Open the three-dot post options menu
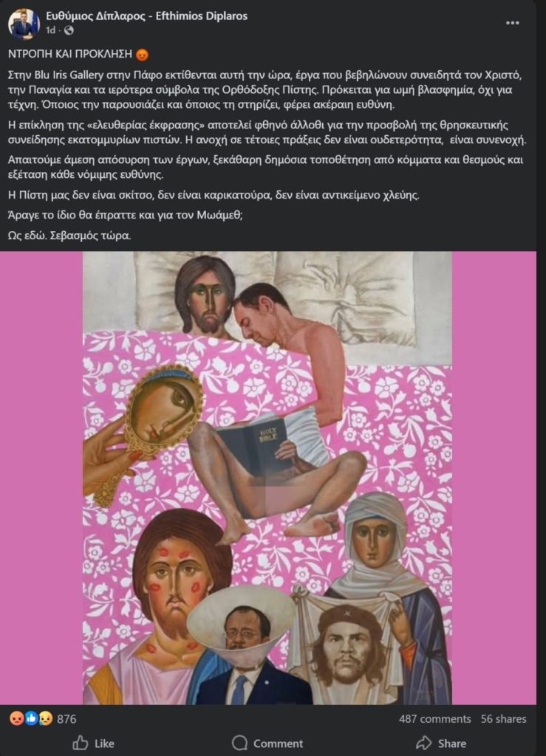 (512, 23)
